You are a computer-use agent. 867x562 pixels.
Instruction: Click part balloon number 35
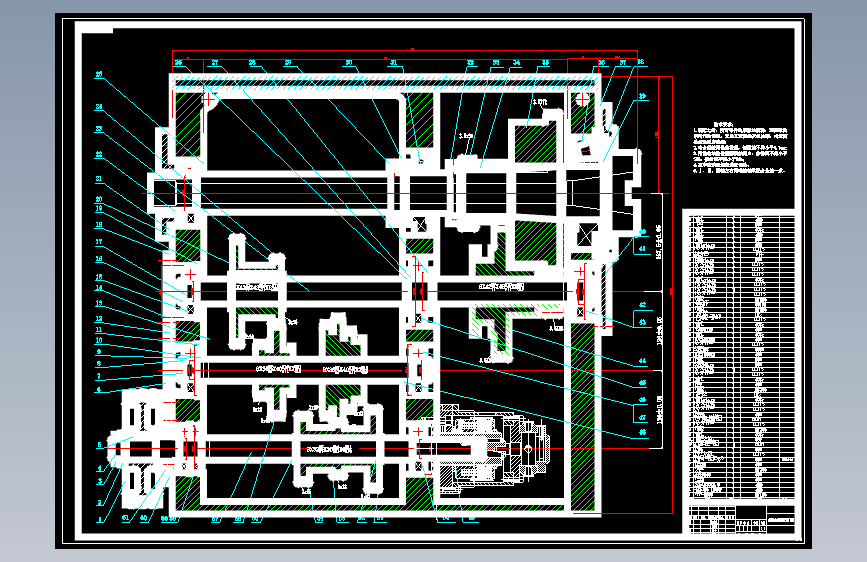point(545,63)
